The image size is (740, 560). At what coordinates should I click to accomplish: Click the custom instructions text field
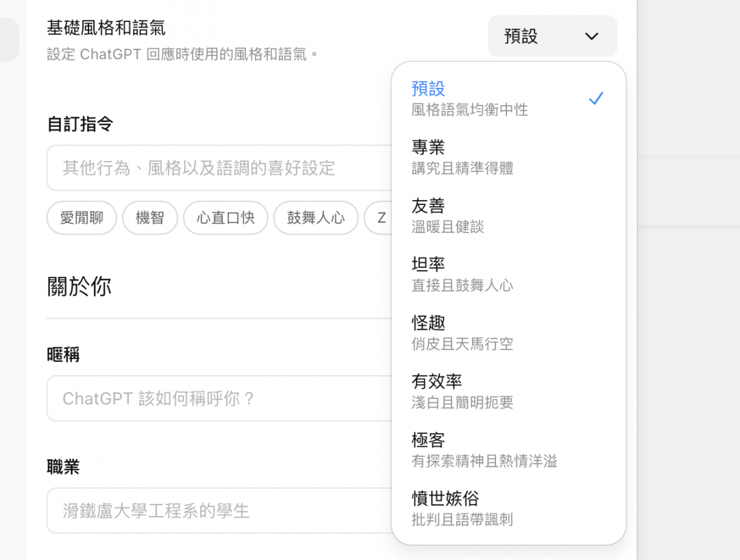tap(206, 168)
